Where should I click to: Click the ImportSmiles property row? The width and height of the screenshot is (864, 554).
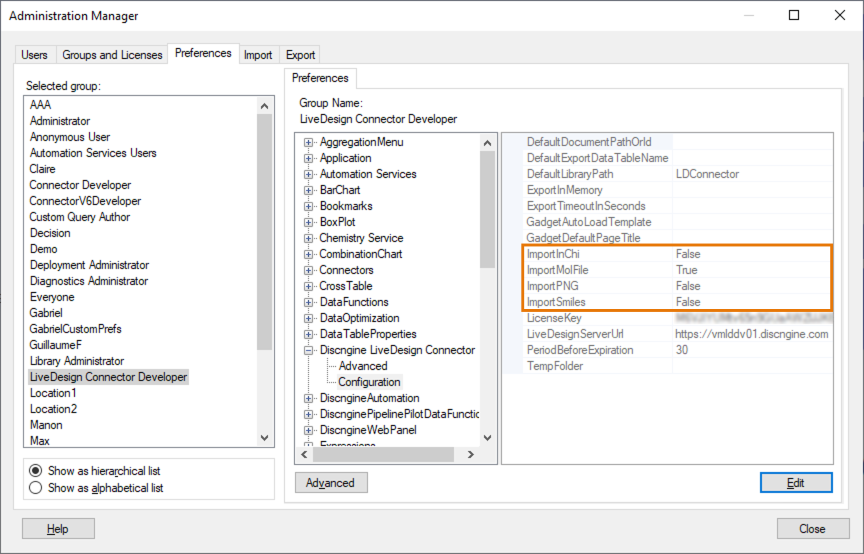tap(678, 302)
